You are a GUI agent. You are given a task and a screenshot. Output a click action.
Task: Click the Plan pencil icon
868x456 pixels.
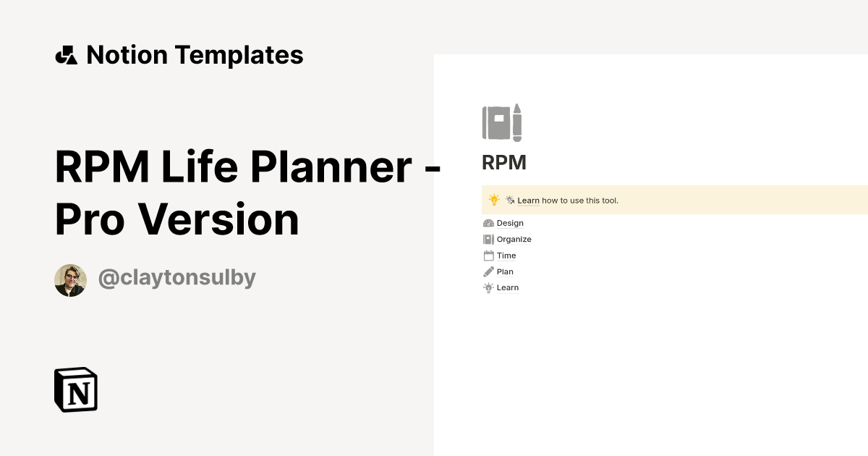click(489, 271)
